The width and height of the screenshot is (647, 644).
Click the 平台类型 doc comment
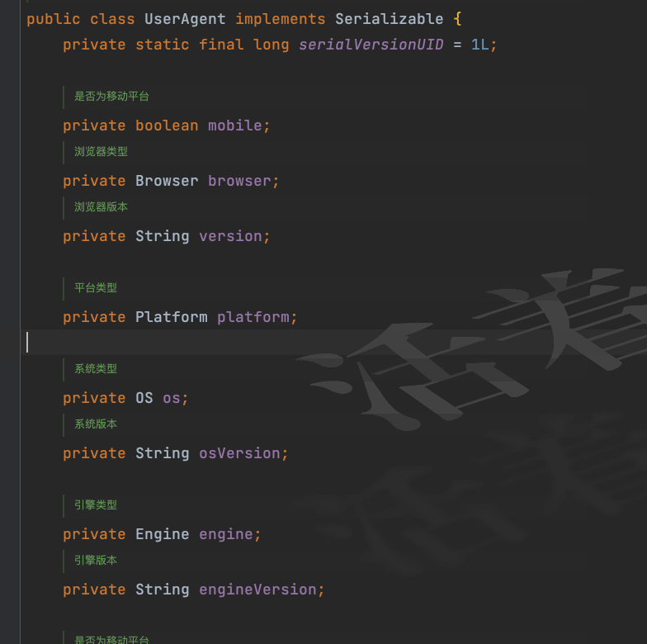click(96, 288)
